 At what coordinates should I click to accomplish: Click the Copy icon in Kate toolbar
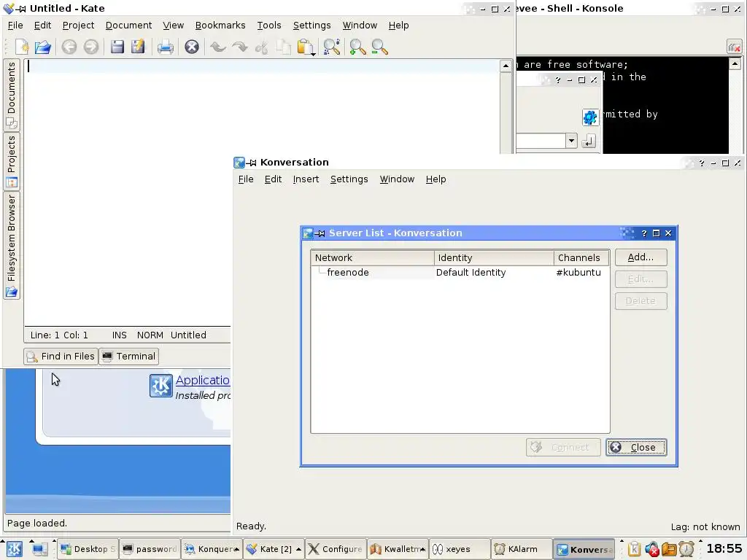pos(284,47)
